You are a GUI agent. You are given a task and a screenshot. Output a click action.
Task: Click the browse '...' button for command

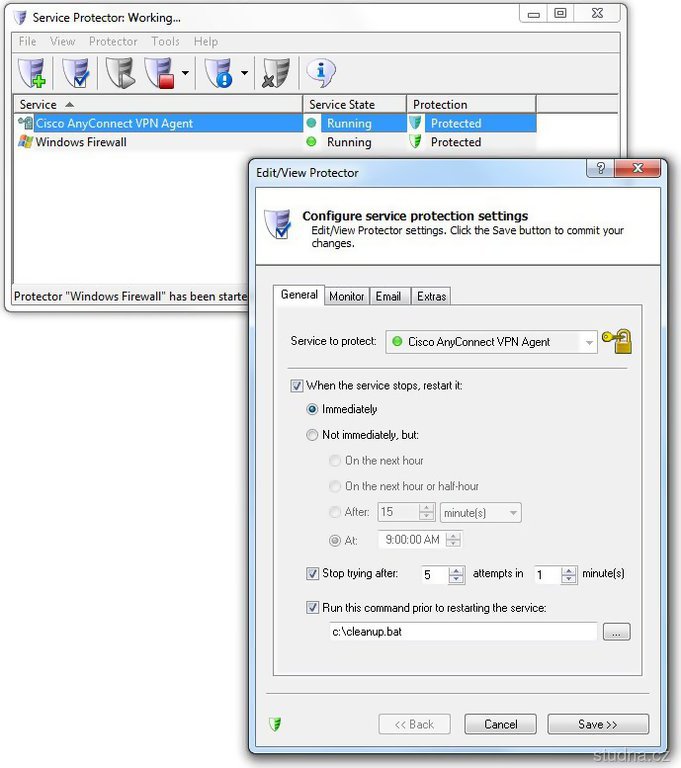[x=616, y=632]
